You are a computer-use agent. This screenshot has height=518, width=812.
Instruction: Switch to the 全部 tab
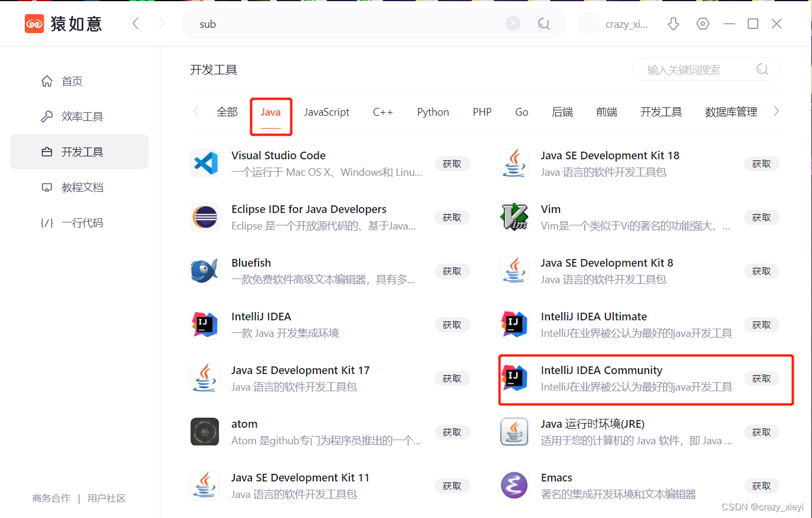pos(227,112)
